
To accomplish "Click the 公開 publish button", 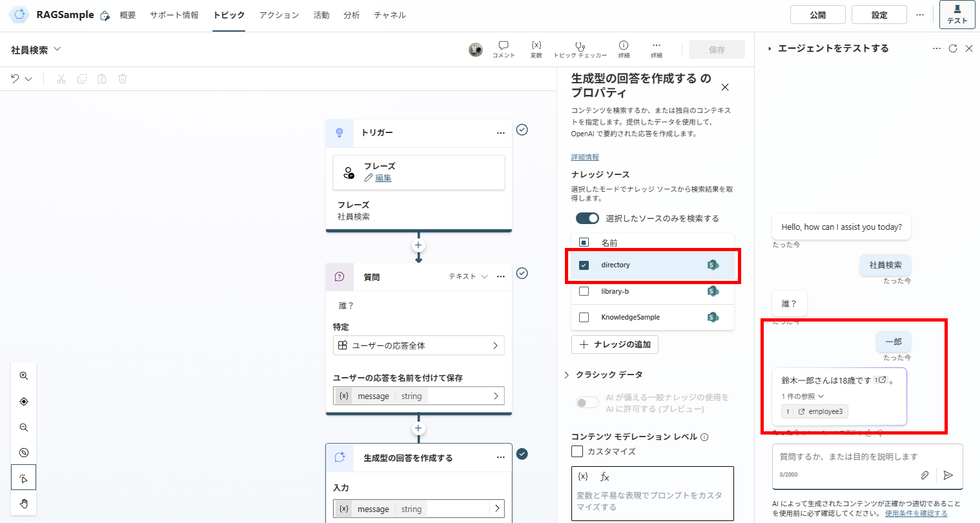I will click(817, 14).
